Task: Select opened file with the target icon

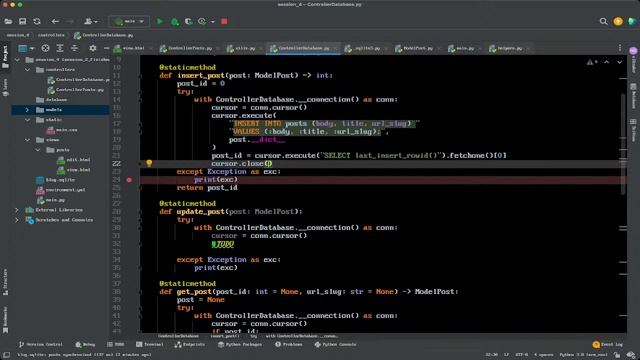Action: pos(45,48)
